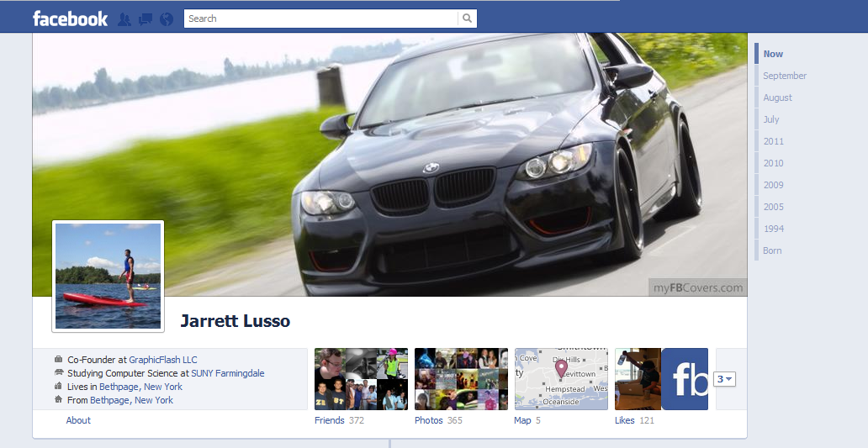Open the Friends thumbnail collage

361,379
